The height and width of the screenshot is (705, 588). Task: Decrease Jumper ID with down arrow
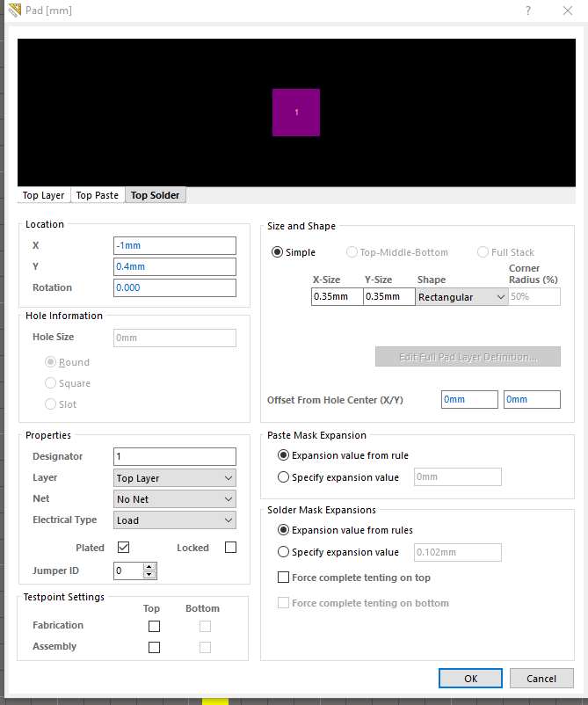tap(149, 575)
